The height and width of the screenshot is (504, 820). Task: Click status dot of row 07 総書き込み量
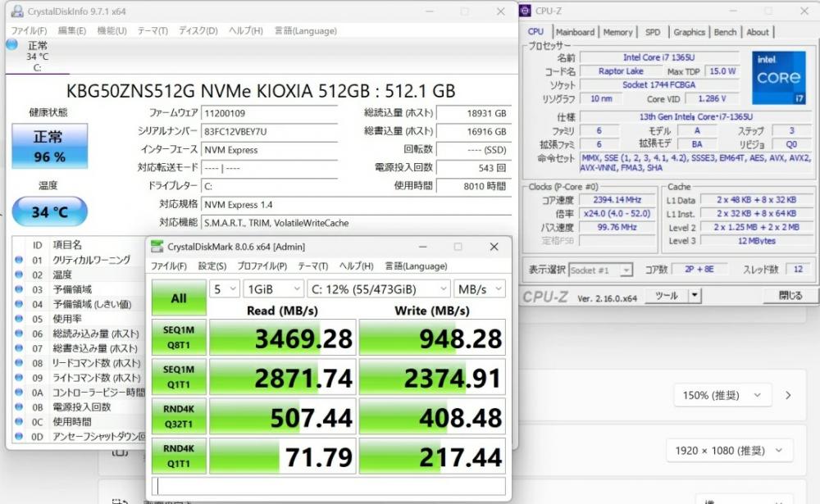(x=19, y=347)
